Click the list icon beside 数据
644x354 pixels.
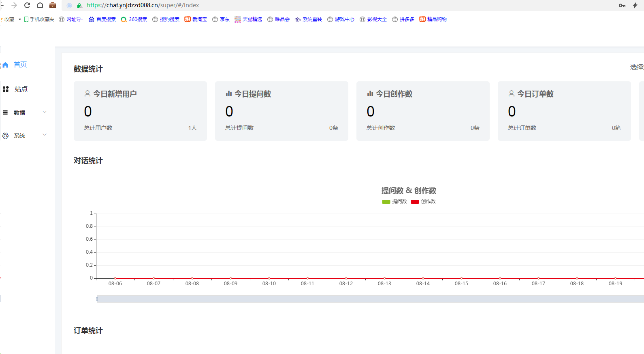coord(5,112)
